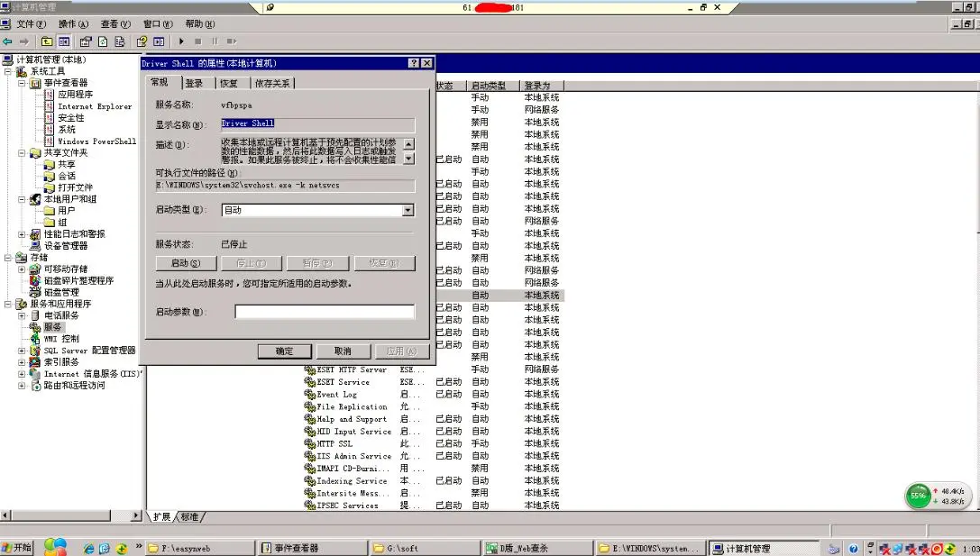Click the dialog's question mark help icon
Viewport: 980px width, 556px height.
pyautogui.click(x=414, y=63)
